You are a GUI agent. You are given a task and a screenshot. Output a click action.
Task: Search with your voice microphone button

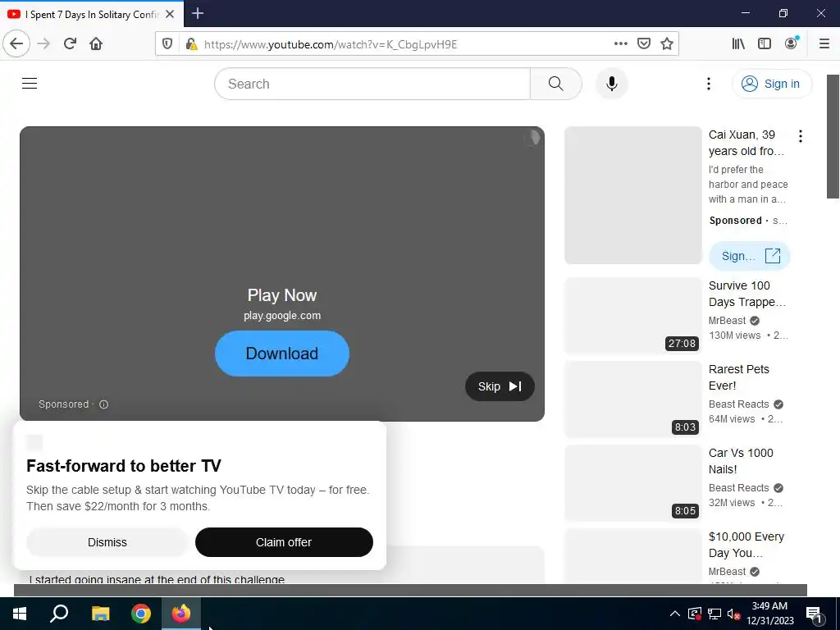click(x=612, y=84)
